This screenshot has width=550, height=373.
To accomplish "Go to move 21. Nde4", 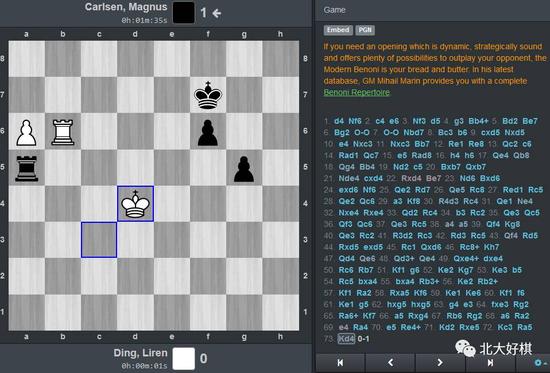I will coord(349,178).
